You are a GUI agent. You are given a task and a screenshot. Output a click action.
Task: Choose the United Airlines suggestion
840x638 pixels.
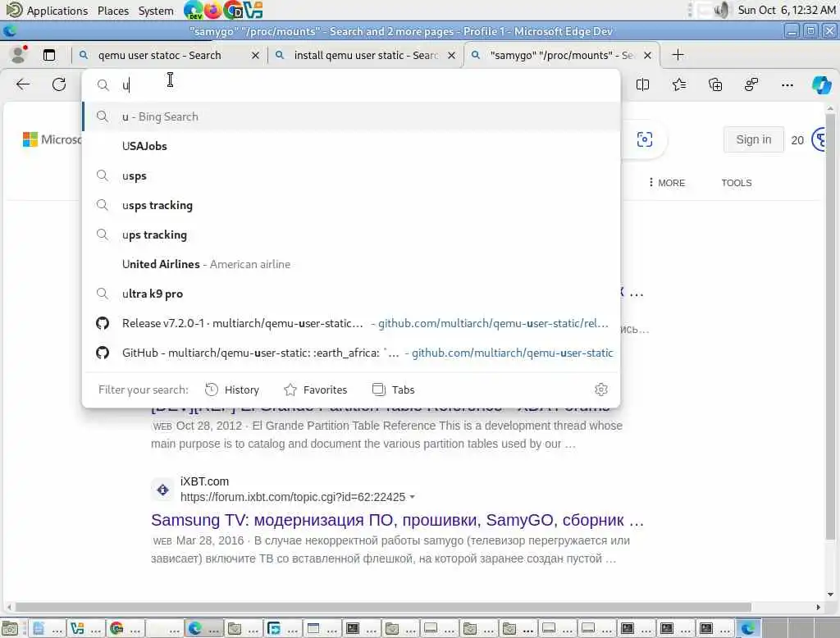point(351,264)
